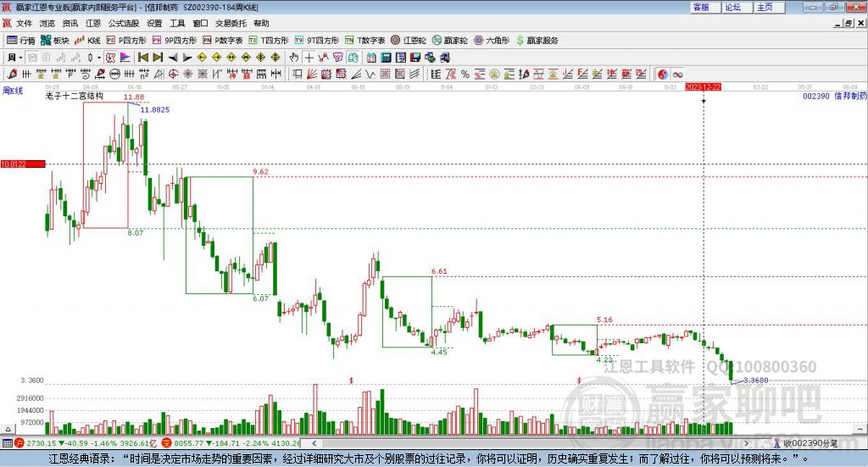
Task: Expand the 周 period dropdown arrow
Action: 20,58
